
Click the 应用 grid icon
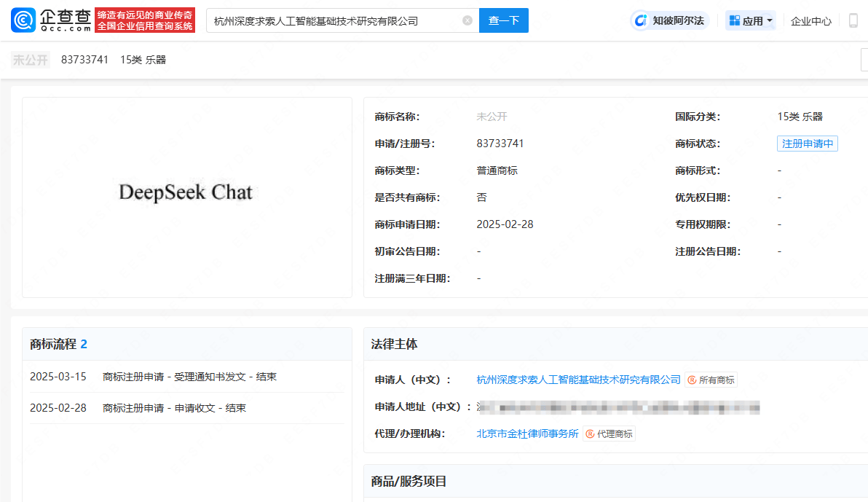(734, 20)
